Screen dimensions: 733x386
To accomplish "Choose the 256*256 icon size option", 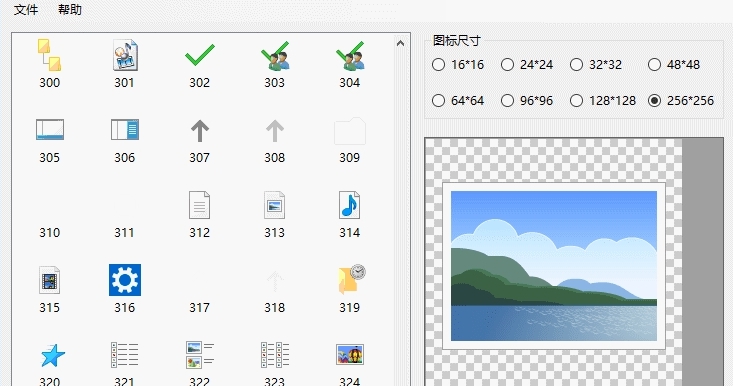I will tap(681, 100).
